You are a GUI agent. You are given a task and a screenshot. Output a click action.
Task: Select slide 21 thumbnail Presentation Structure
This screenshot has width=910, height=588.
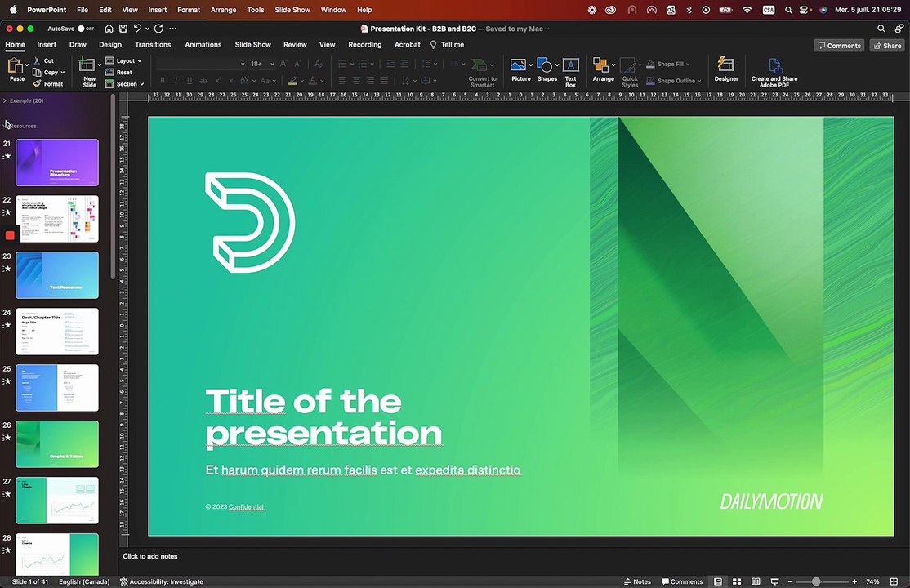(57, 162)
